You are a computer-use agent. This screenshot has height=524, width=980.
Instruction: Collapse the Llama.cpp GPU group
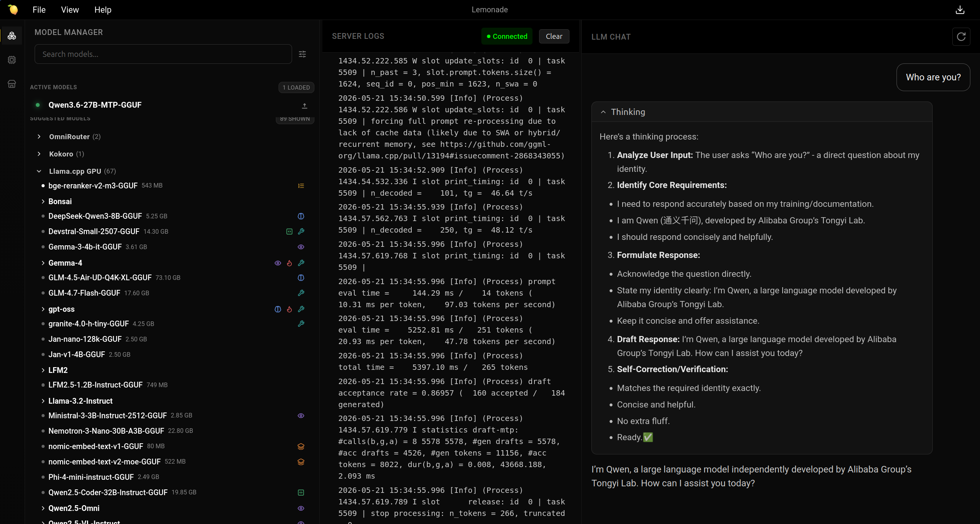39,171
